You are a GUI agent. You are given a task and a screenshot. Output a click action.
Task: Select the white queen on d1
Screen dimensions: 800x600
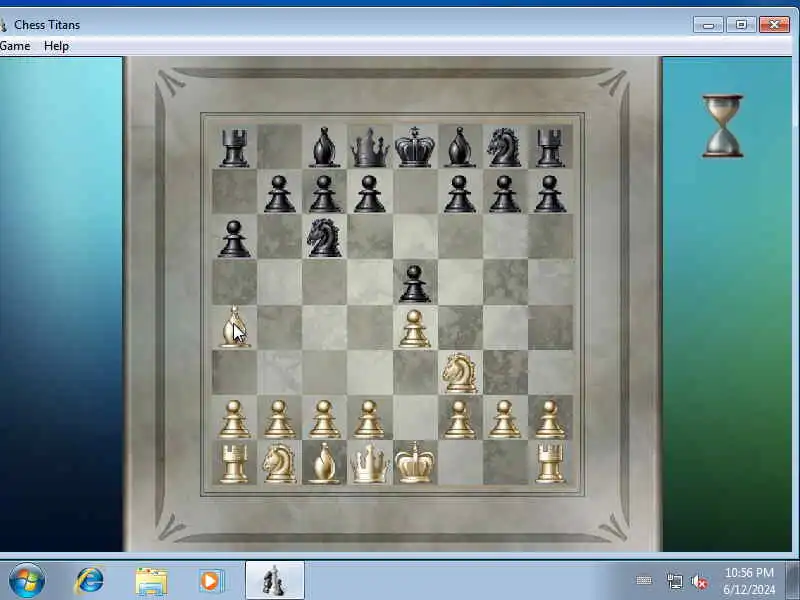point(369,463)
